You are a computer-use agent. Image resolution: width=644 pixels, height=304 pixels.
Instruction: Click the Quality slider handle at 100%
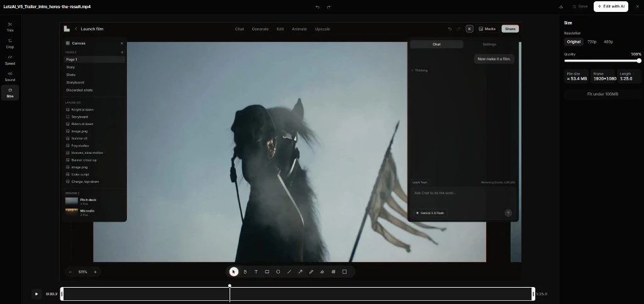639,61
